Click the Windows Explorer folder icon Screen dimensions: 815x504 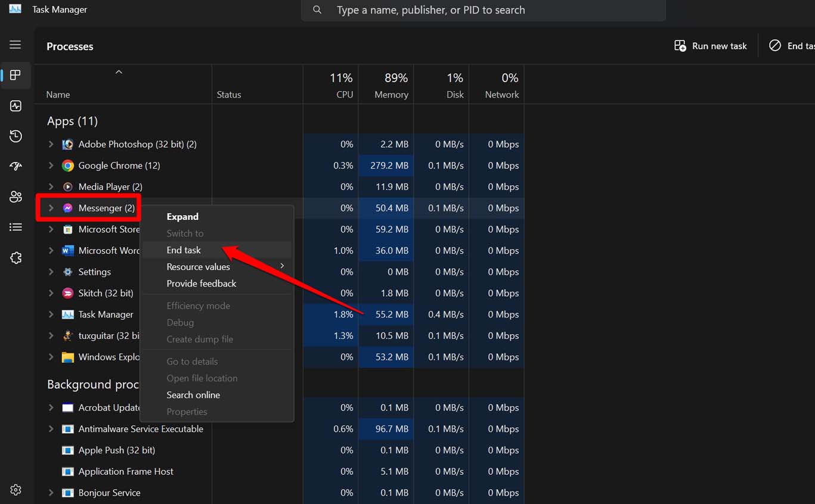68,357
